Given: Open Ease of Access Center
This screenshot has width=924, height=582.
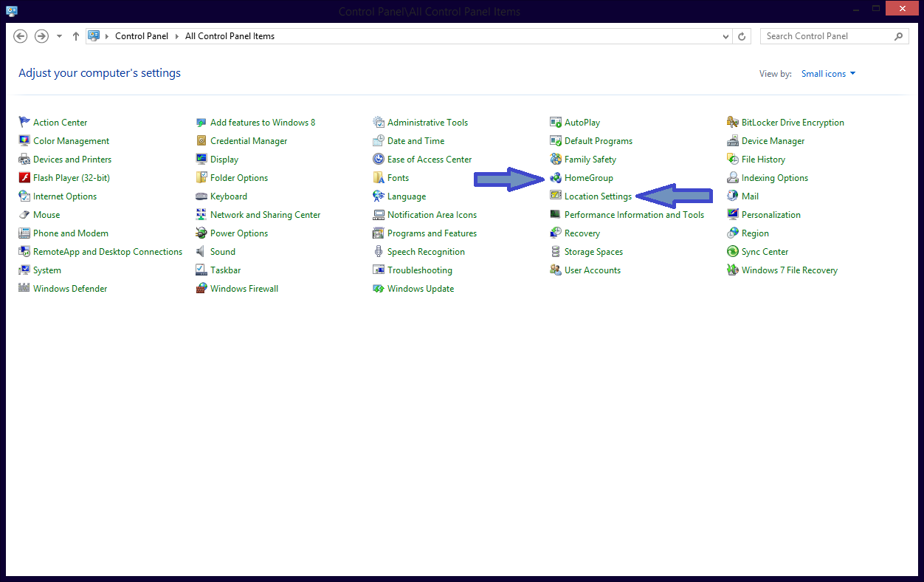Looking at the screenshot, I should pyautogui.click(x=430, y=160).
